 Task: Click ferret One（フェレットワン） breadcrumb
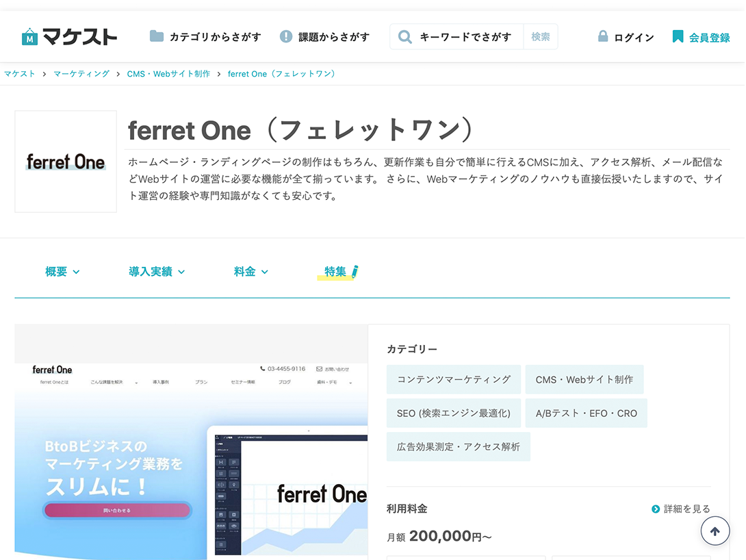coord(282,74)
